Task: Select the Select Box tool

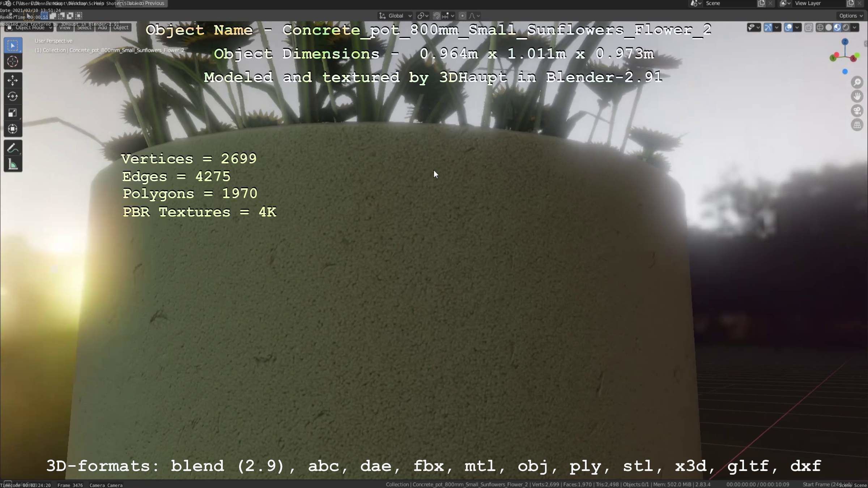Action: point(13,46)
